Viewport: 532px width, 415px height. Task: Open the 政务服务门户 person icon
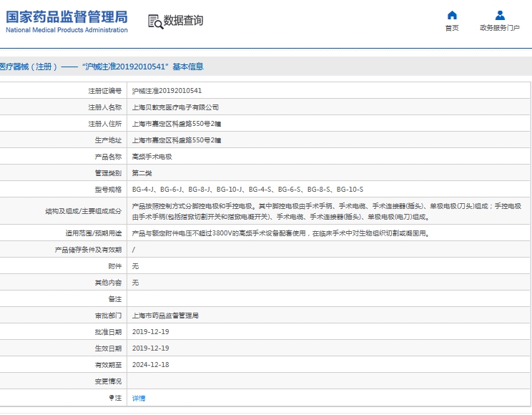pyautogui.click(x=500, y=15)
